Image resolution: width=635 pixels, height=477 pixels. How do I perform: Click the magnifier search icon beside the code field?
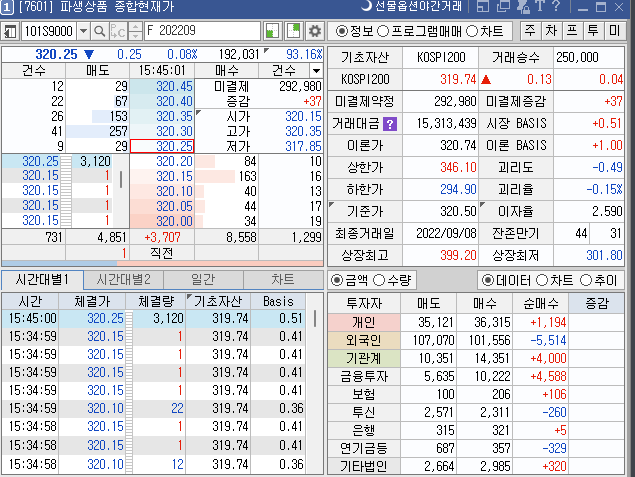[x=100, y=31]
